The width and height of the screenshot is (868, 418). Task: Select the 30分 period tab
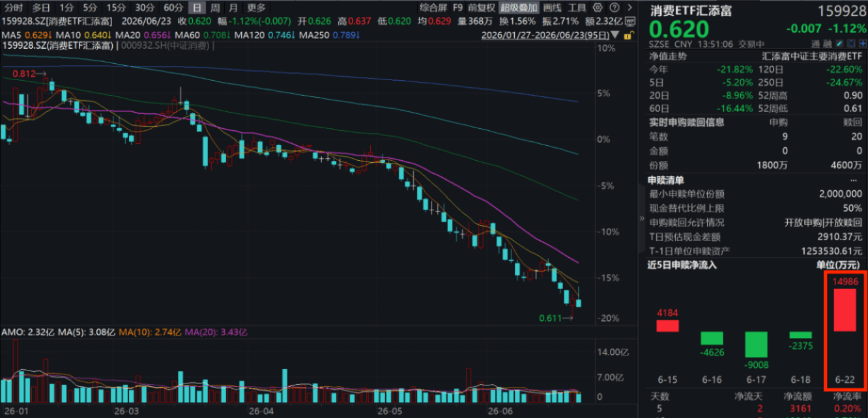pos(145,8)
